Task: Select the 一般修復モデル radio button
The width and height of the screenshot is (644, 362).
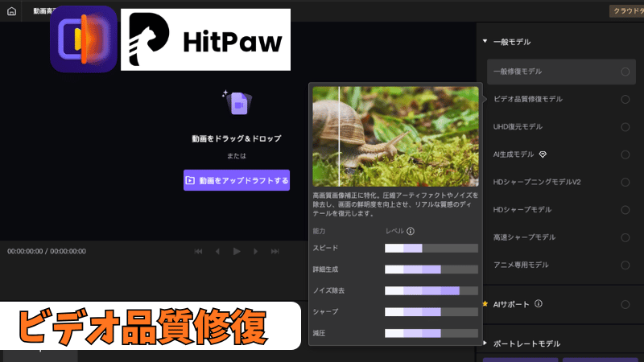Action: (x=625, y=72)
